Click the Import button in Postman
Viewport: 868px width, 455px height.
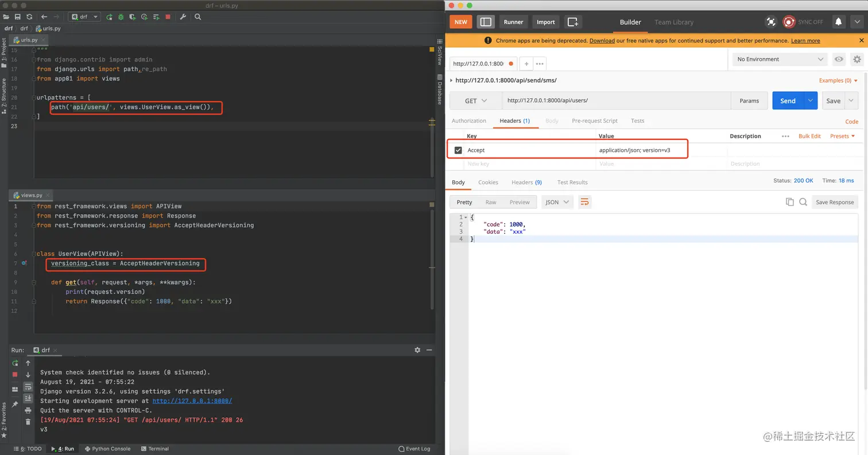click(545, 22)
